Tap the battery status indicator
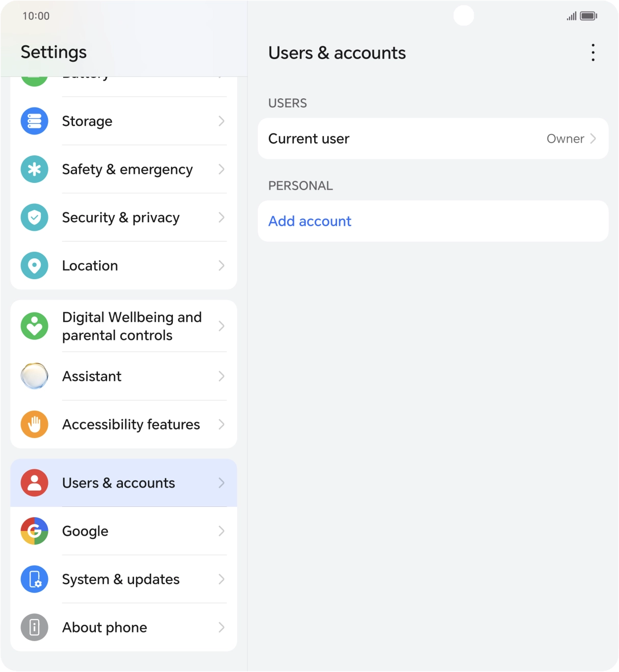The image size is (619, 672). [588, 16]
